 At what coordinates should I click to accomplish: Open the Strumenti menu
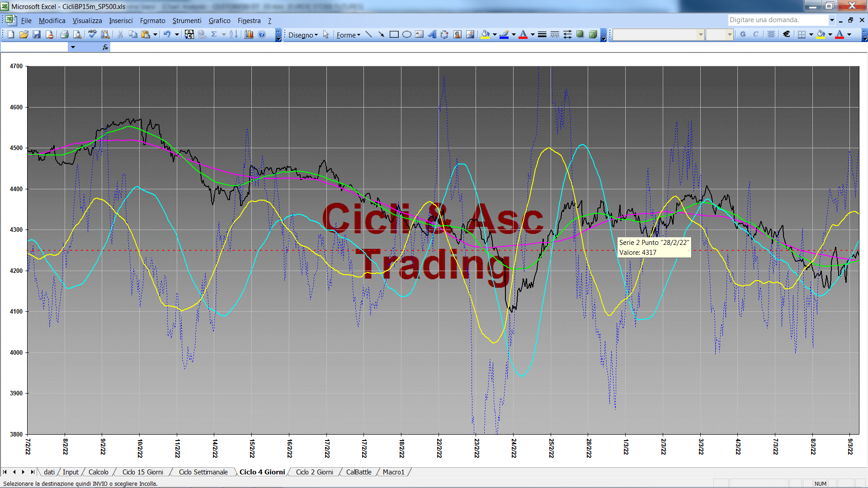pyautogui.click(x=187, y=21)
